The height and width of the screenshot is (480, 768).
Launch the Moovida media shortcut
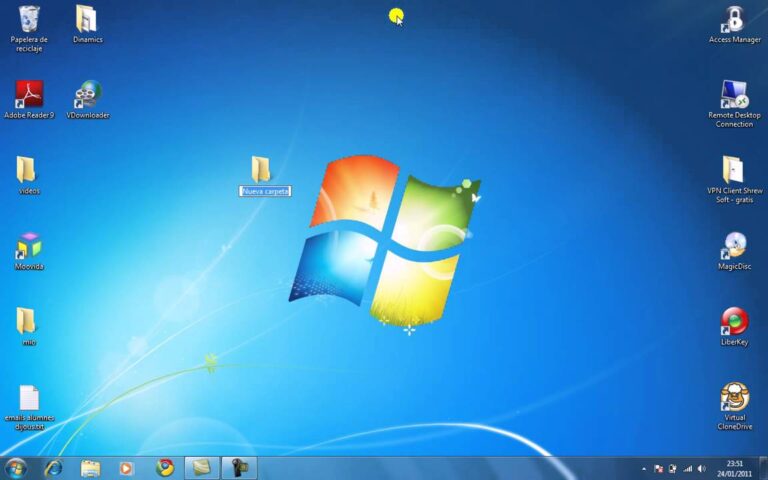coord(29,246)
